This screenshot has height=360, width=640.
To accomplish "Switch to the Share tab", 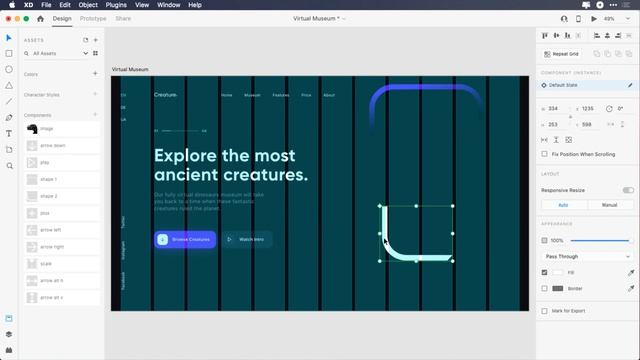I will pos(123,19).
